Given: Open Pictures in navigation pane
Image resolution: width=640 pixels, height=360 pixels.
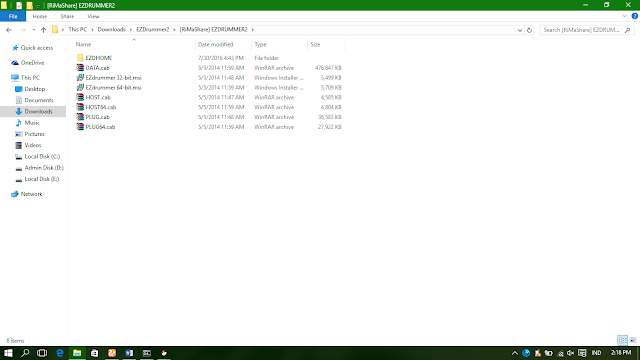Looking at the screenshot, I should click(x=34, y=134).
